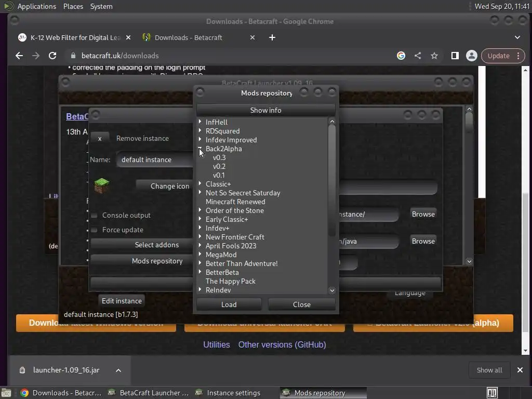Expand the MegaMod entry
The width and height of the screenshot is (532, 399).
(x=200, y=254)
